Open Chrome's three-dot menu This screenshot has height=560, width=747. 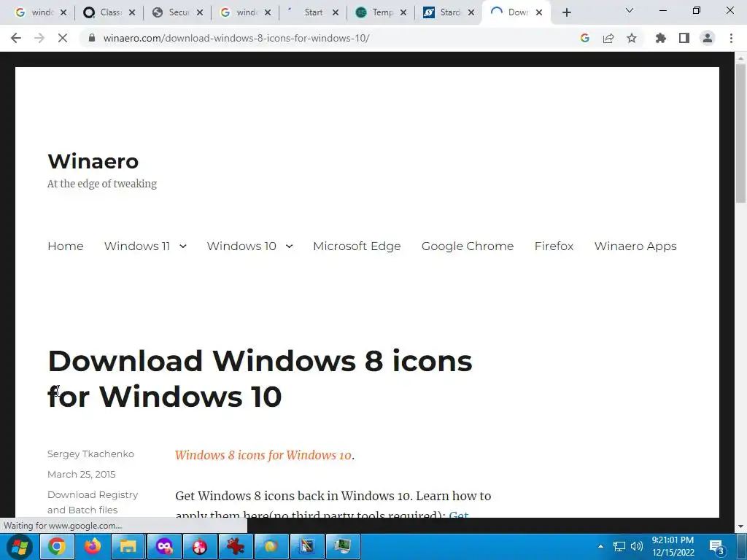point(731,38)
